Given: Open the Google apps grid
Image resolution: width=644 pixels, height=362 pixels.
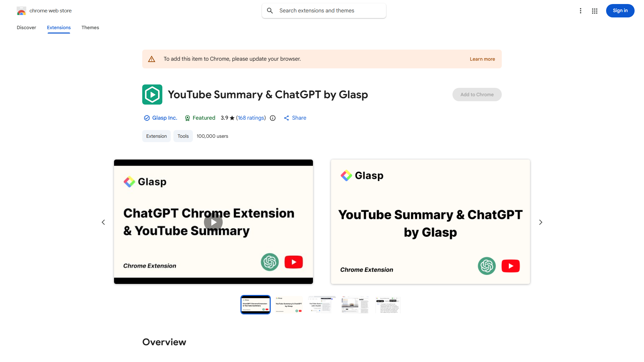Looking at the screenshot, I should [594, 11].
